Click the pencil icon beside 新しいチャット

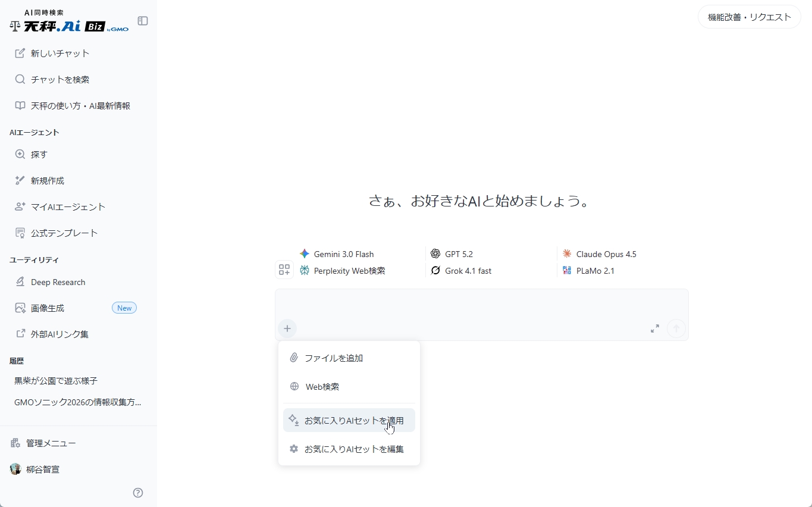(20, 53)
